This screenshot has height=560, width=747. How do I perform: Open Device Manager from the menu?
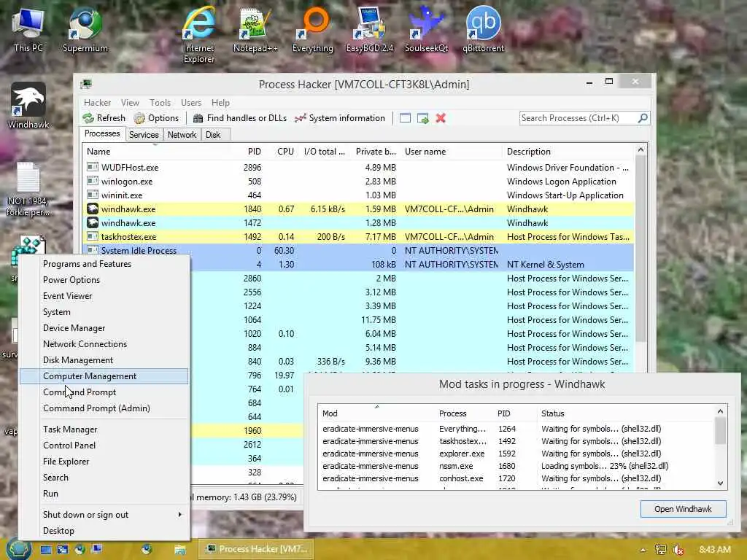click(104, 328)
